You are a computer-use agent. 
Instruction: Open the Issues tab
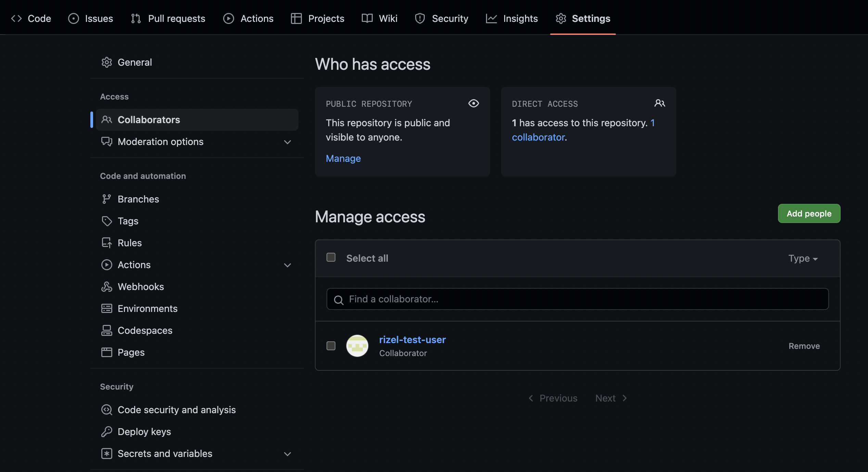tap(91, 18)
